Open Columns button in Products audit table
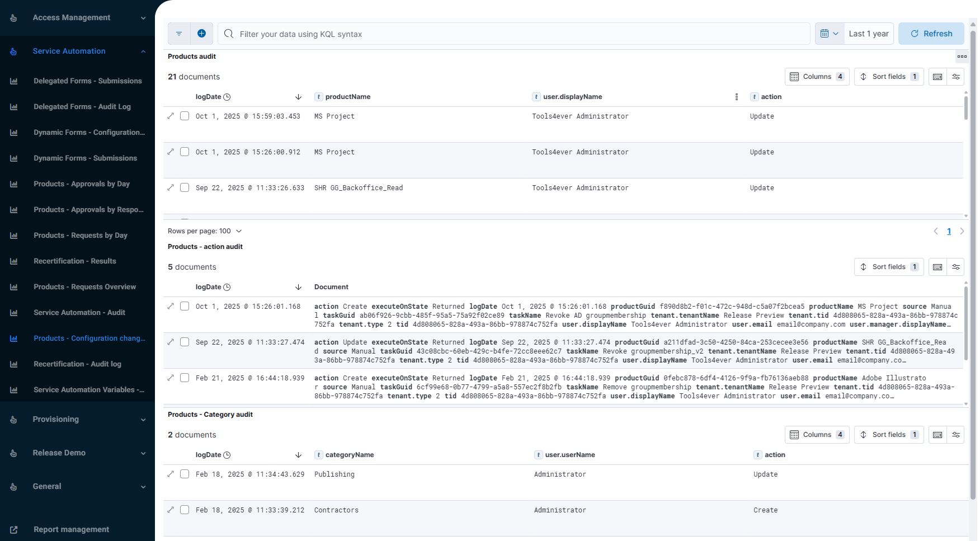980x541 pixels. point(817,77)
